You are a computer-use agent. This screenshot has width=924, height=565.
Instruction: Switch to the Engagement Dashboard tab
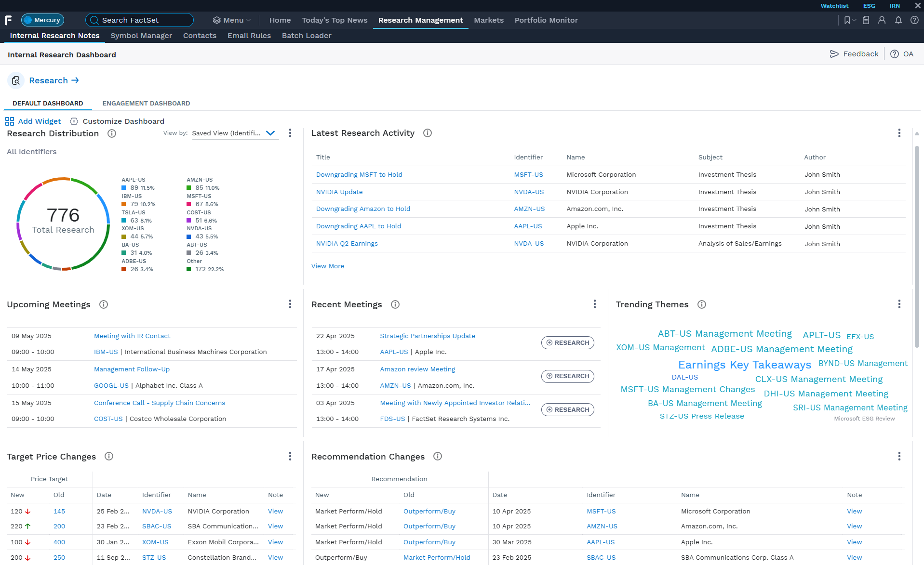pos(146,104)
